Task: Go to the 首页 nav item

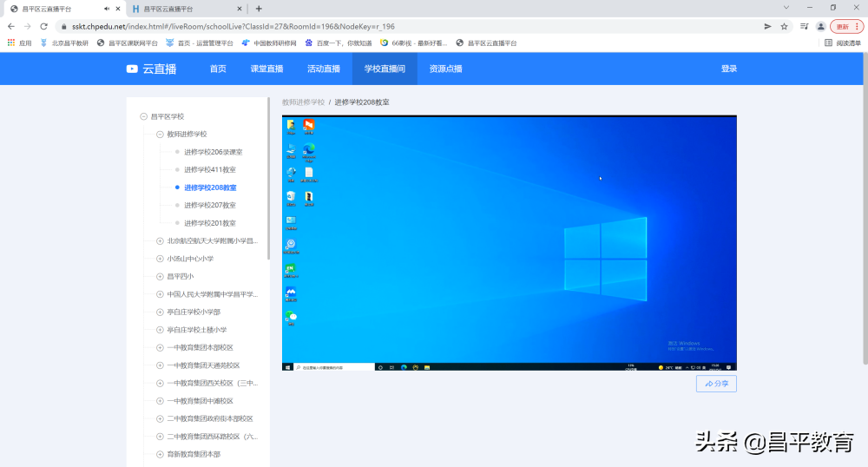Action: click(218, 69)
